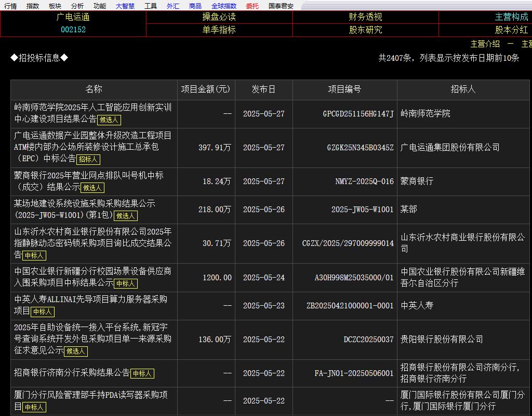Viewport: 532px width, 416px height.
Task: Switch to 主营构成 tab
Action: pyautogui.click(x=512, y=17)
